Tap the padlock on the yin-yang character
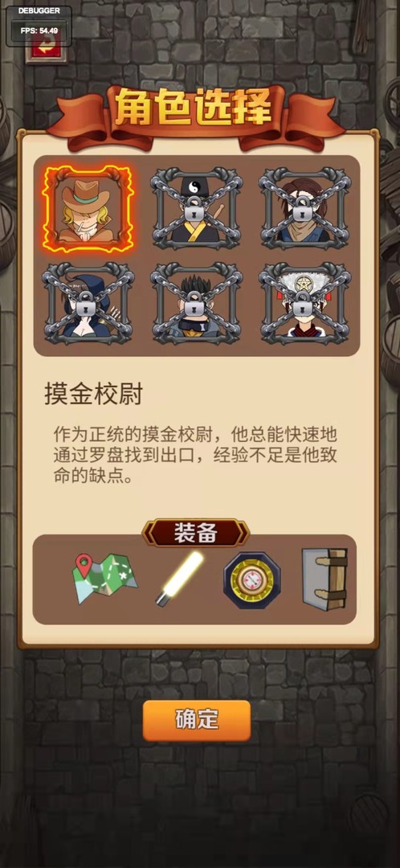The height and width of the screenshot is (868, 400). [x=197, y=212]
